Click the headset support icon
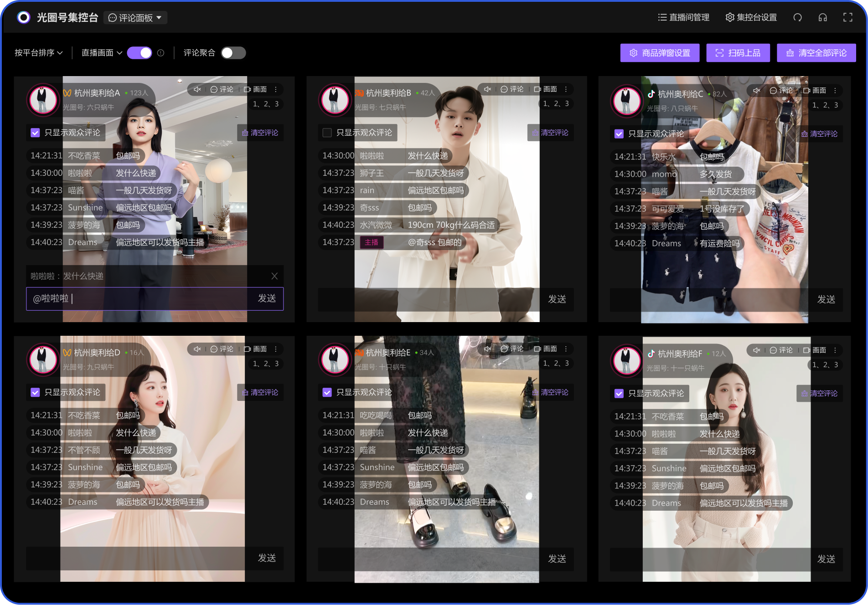868x605 pixels. [x=822, y=17]
